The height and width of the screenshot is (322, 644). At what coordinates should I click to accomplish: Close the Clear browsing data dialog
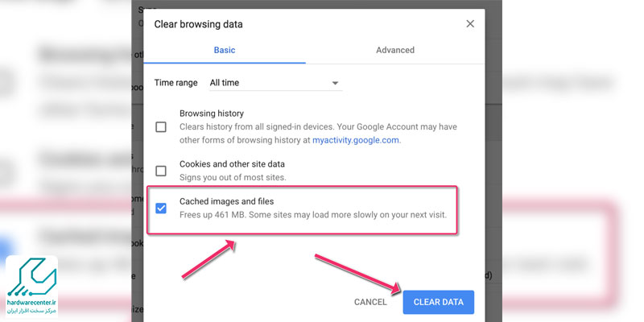pos(470,24)
